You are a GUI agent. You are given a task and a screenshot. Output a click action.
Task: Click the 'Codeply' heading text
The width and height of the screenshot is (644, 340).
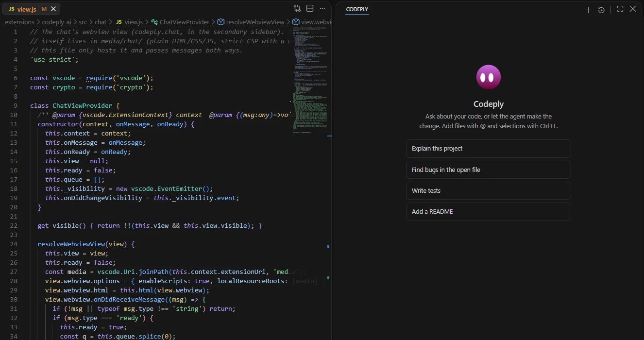(489, 104)
